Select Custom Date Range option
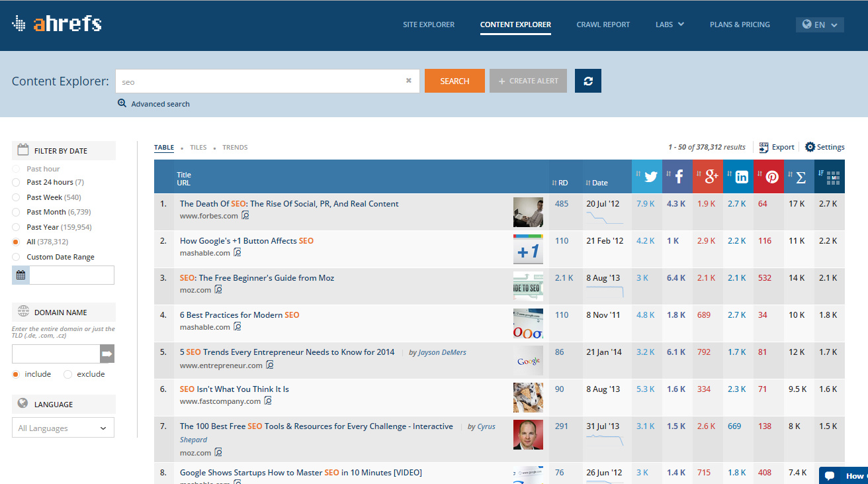 click(x=16, y=257)
